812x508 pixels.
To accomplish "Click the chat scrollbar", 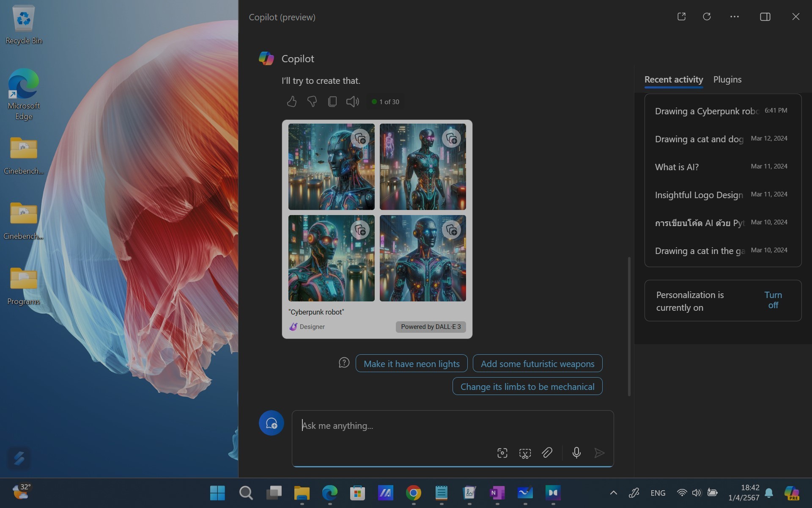I will click(629, 326).
